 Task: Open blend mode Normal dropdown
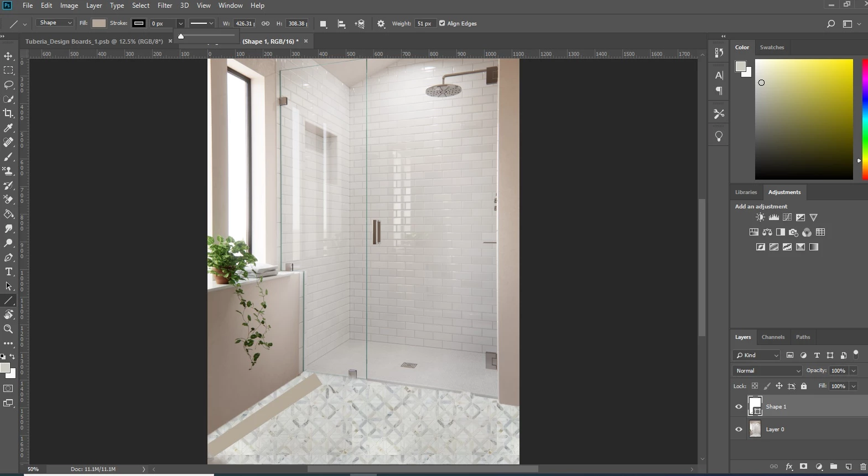click(767, 370)
